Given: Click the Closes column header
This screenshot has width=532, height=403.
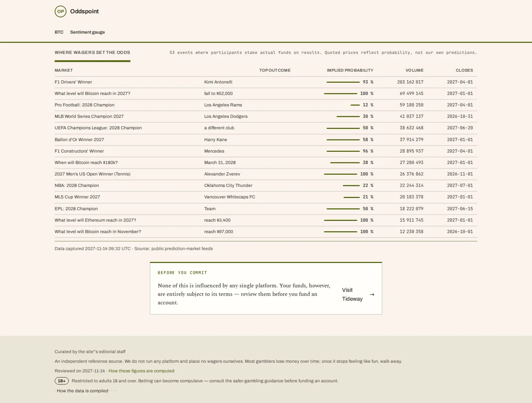Looking at the screenshot, I should tap(464, 70).
